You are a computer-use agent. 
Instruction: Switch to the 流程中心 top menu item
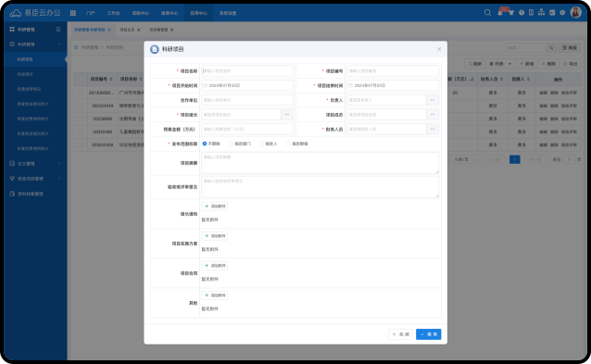[140, 13]
